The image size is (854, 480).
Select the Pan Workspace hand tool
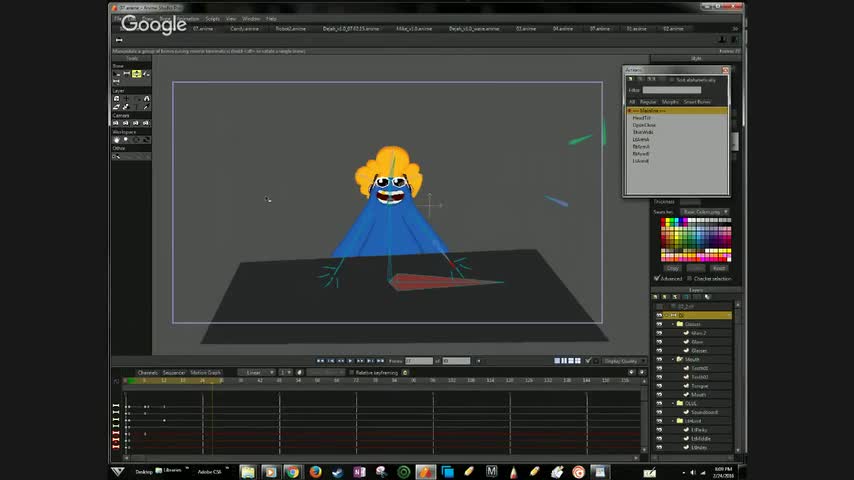pos(116,140)
